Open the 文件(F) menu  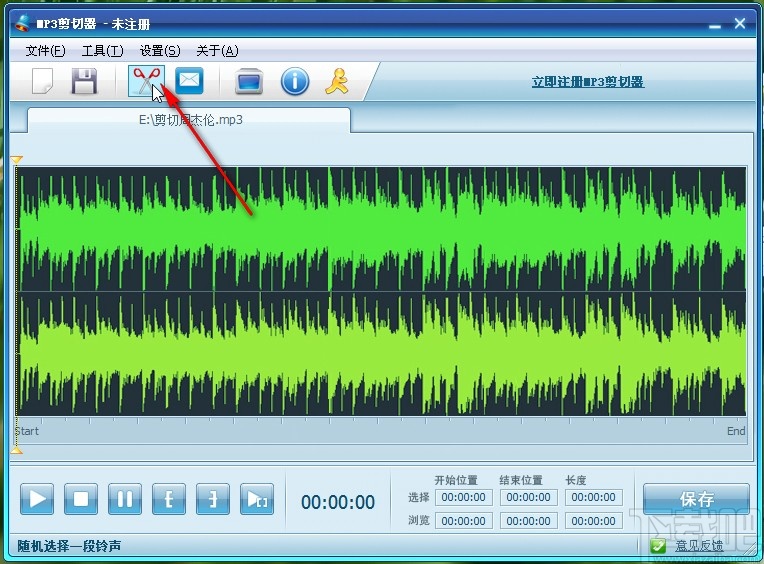click(x=45, y=51)
